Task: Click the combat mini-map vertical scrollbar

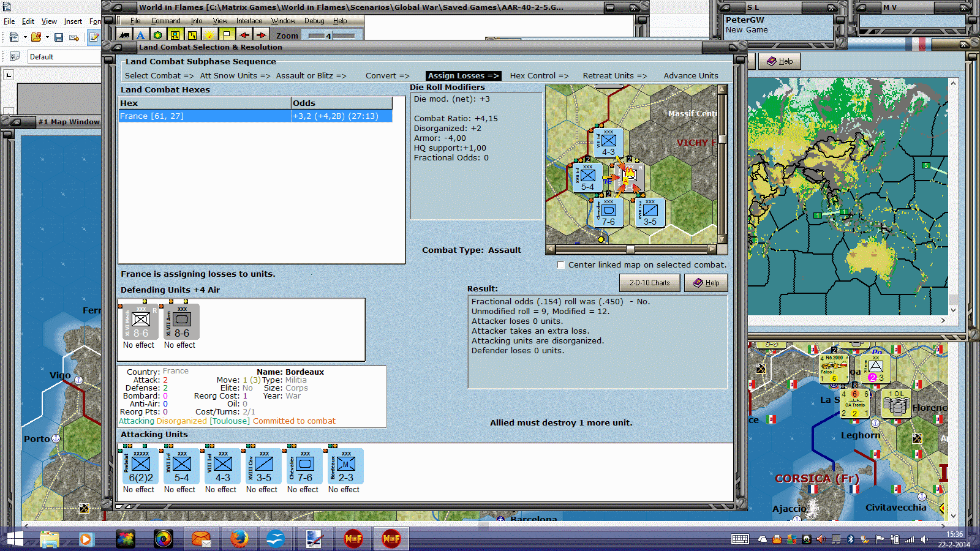Action: tap(722, 165)
